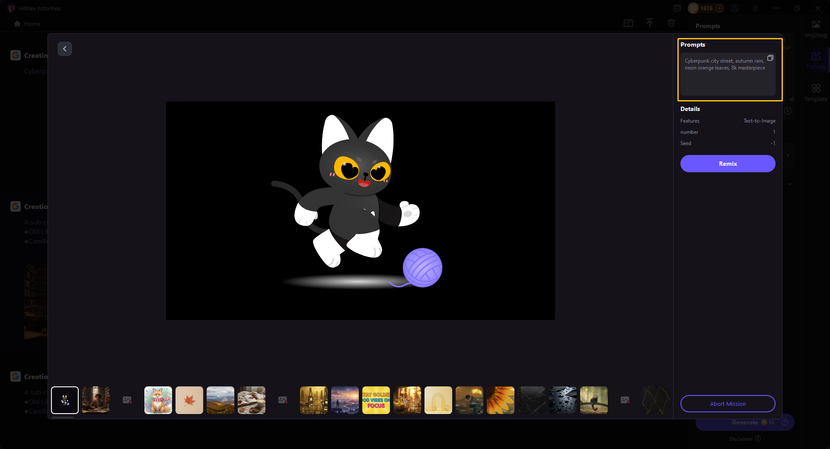Open the woman in library thumbnail
This screenshot has width=830, height=449.
pyautogui.click(x=96, y=400)
